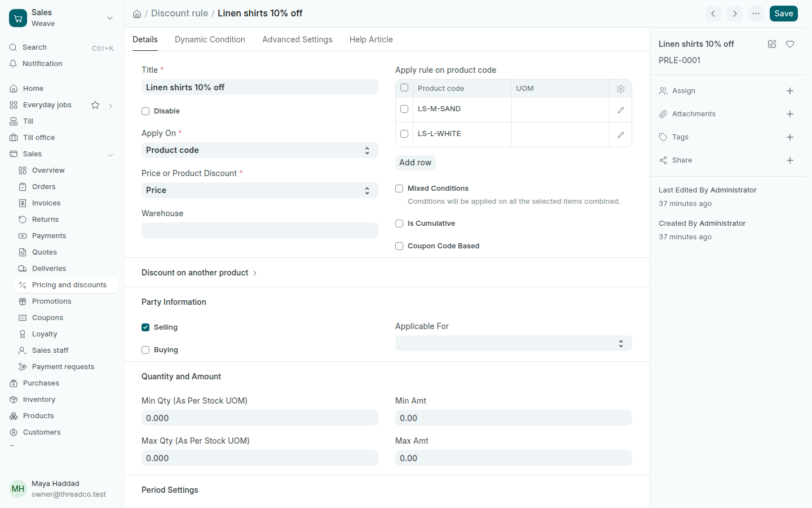Click the edit title pencil icon in sidebar
This screenshot has height=508, width=812.
[772, 44]
